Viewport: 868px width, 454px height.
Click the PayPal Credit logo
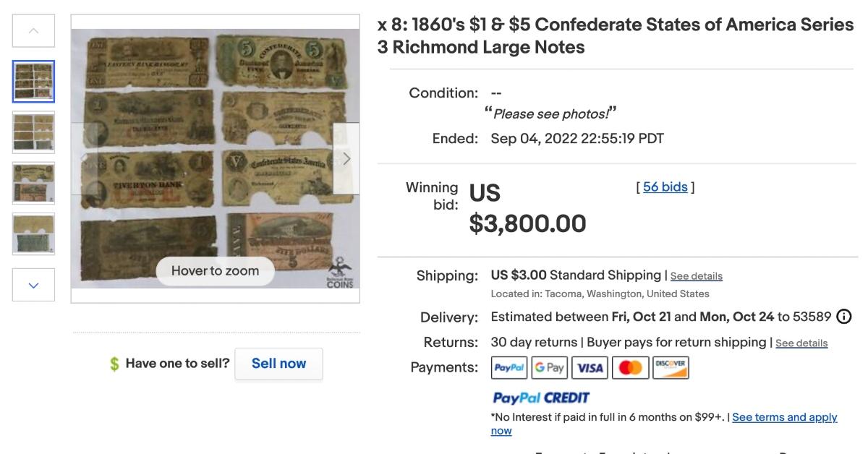(x=541, y=398)
